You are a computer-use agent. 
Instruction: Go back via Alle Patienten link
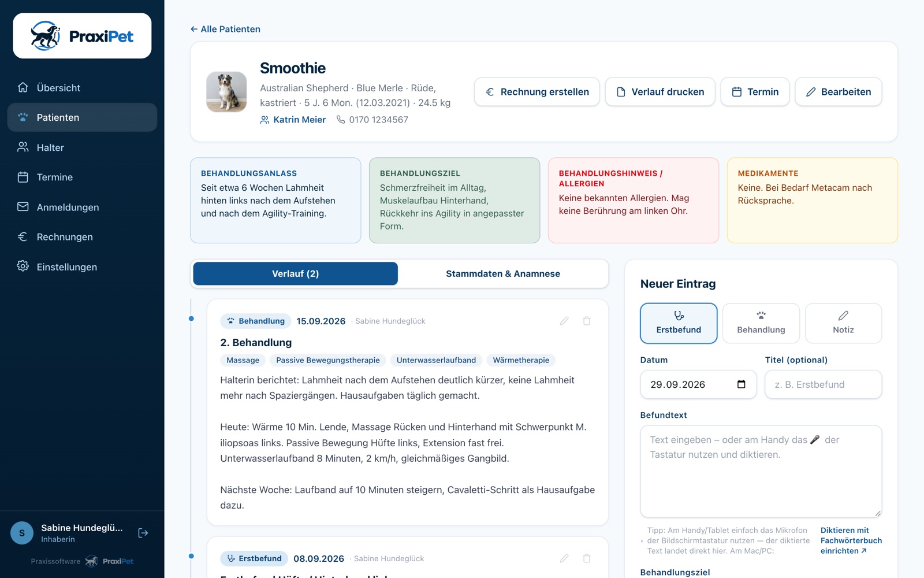click(x=225, y=29)
